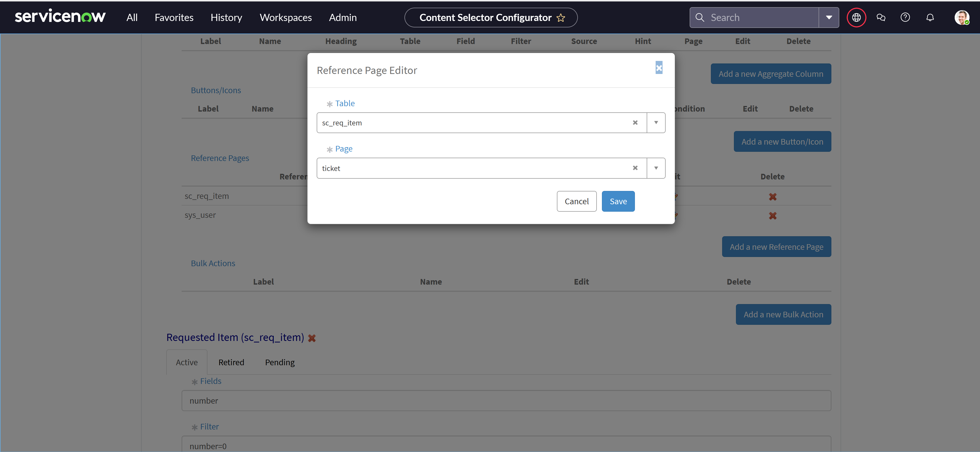Viewport: 980px width, 452px height.
Task: Open search via the magnifying glass icon
Action: (700, 17)
